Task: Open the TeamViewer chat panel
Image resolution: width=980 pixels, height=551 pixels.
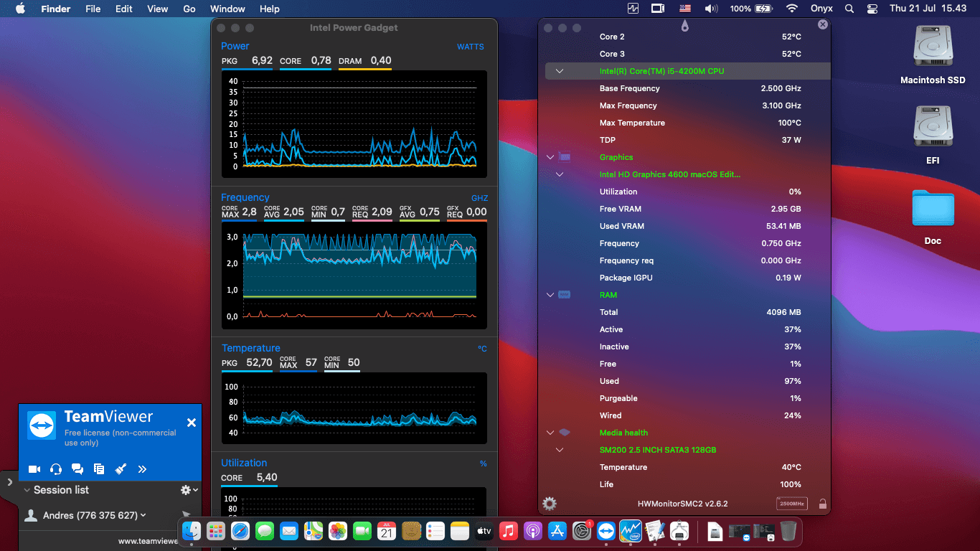Action: [77, 468]
